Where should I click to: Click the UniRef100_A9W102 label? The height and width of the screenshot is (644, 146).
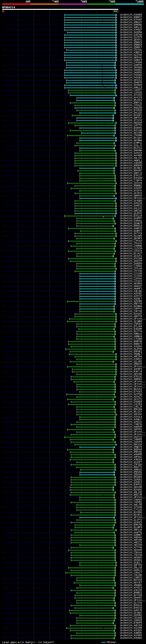point(131,334)
